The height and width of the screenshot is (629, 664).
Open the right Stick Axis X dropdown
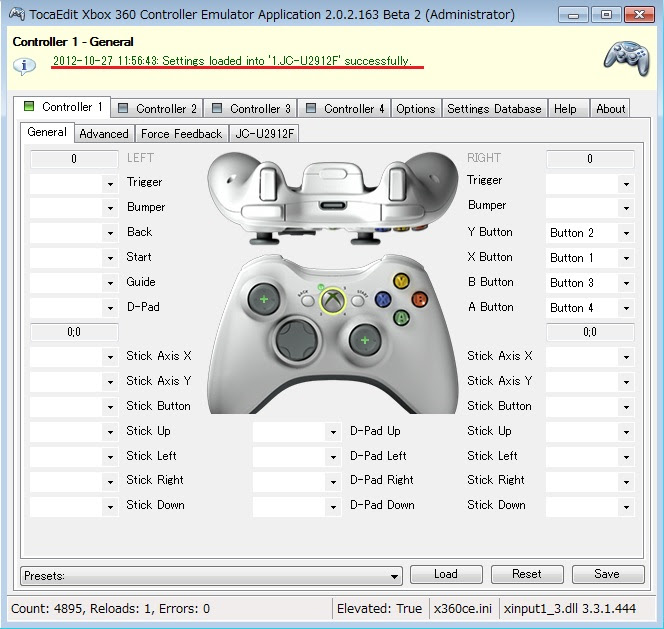pos(590,357)
